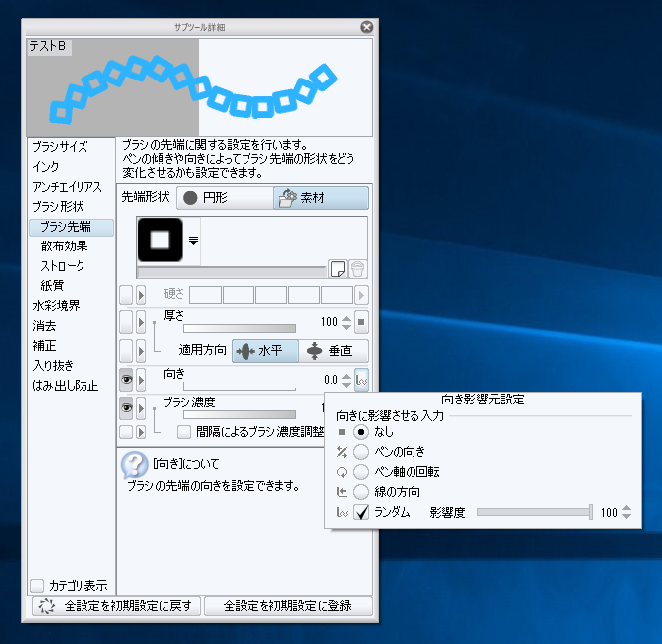The height and width of the screenshot is (644, 662).
Task: Click right arrow of 硬さ indicator
Action: pos(361,295)
